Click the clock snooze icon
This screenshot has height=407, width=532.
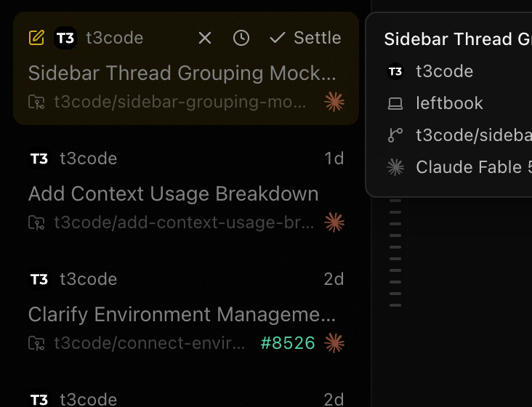241,38
